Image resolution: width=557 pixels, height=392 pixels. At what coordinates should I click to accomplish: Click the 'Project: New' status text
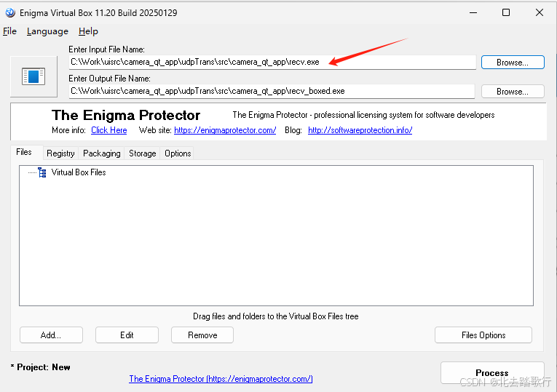pos(41,367)
